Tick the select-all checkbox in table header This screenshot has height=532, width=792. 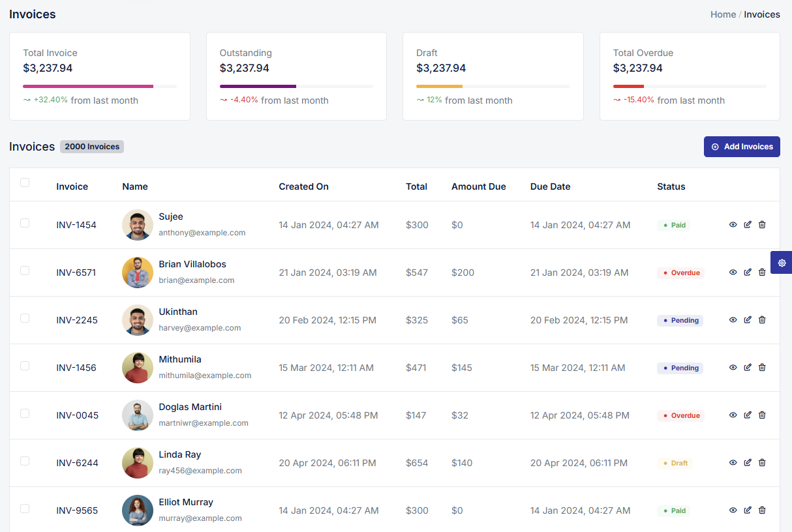pyautogui.click(x=25, y=183)
